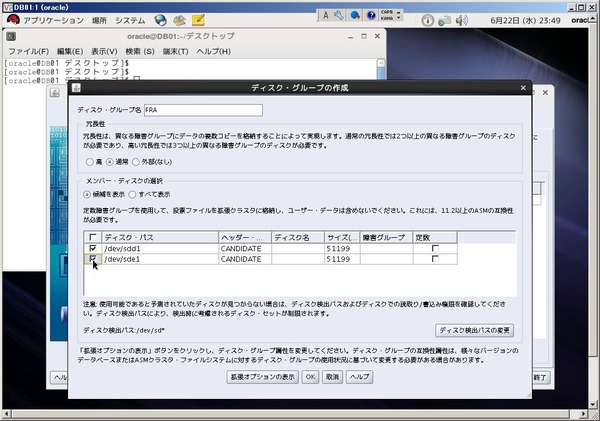This screenshot has height=421, width=600.
Task: Click the ディスク・パス column header
Action: pos(160,238)
